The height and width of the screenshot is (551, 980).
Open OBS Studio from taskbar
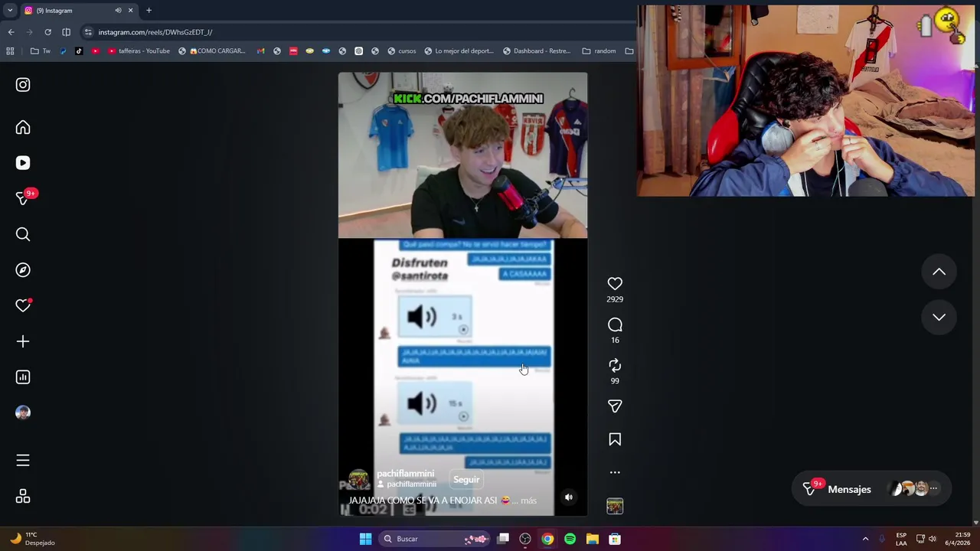(x=525, y=539)
